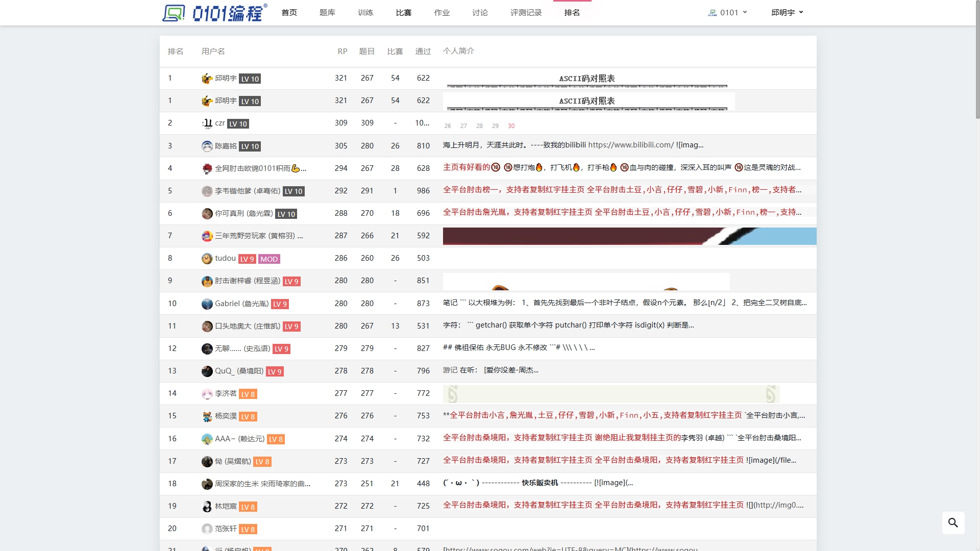Open user profile link tudou
Screen dimensions: 980x551
point(225,258)
